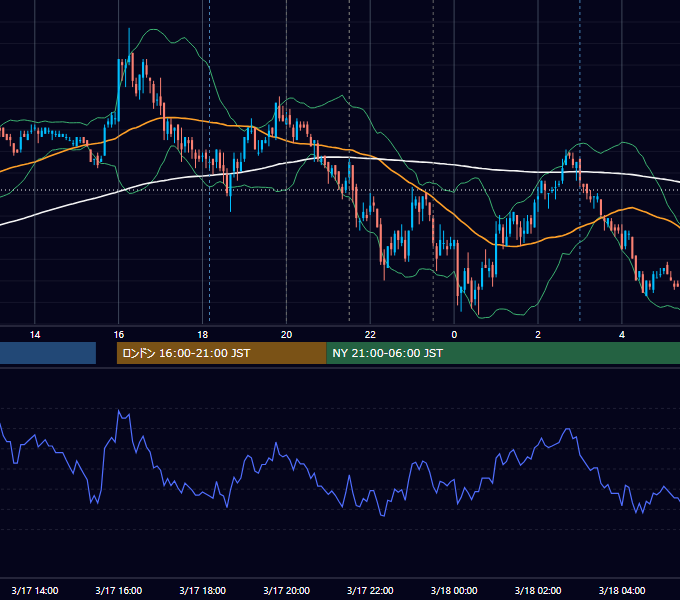680x600 pixels.
Task: Click the 3/17 18:00 oscillator time label
Action: pos(203,590)
